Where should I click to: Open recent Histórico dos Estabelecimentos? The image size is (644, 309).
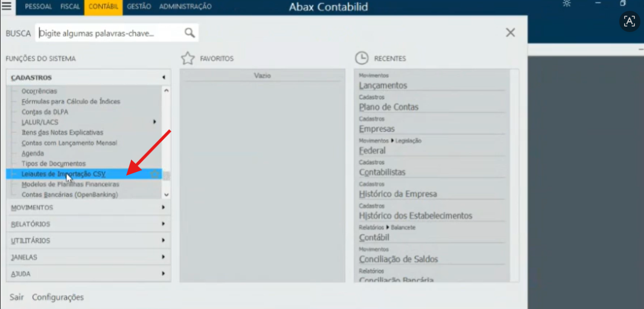[x=415, y=215]
